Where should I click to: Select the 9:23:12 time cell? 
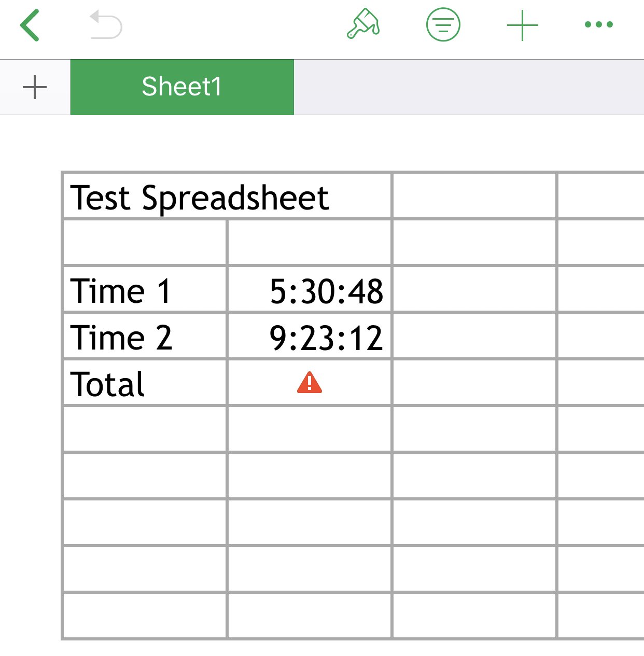tap(310, 337)
